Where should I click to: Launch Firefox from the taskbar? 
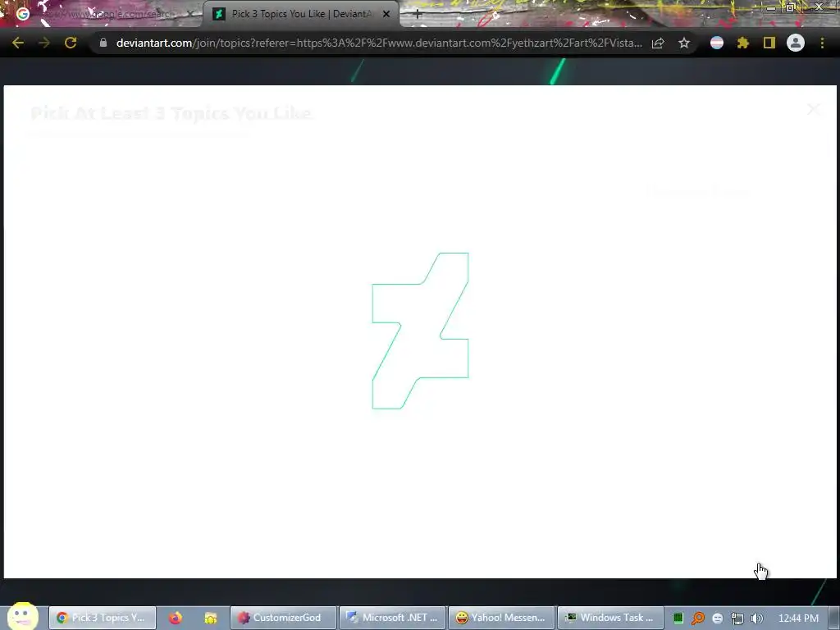coord(176,618)
